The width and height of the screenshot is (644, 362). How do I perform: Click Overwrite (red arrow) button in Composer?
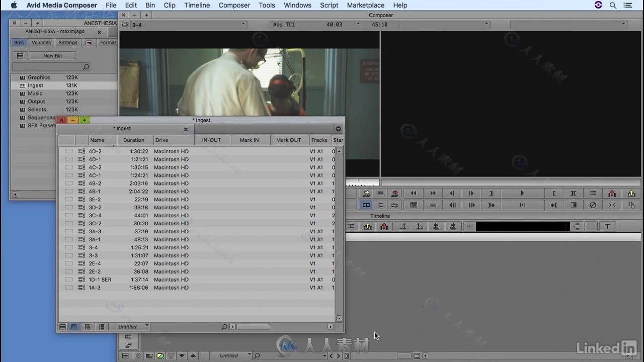(395, 193)
